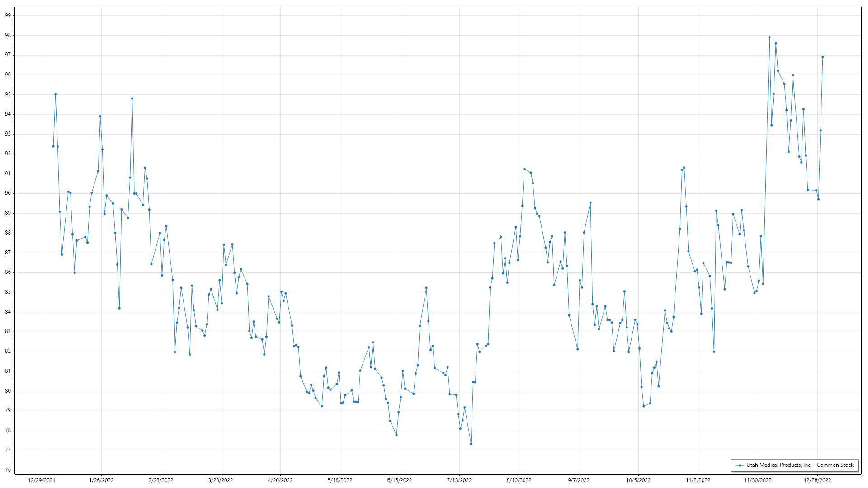Click the 88 label on the y-axis
This screenshot has height=488, width=868.
(8, 233)
